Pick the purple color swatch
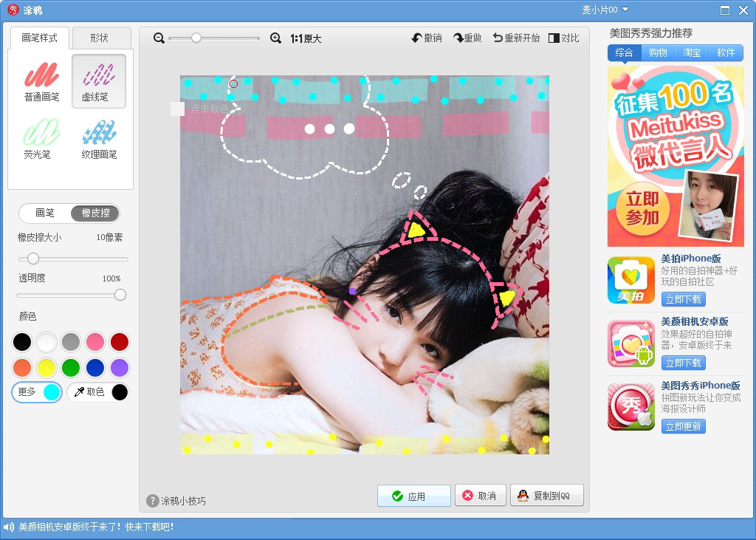Image resolution: width=756 pixels, height=540 pixels. [x=120, y=368]
